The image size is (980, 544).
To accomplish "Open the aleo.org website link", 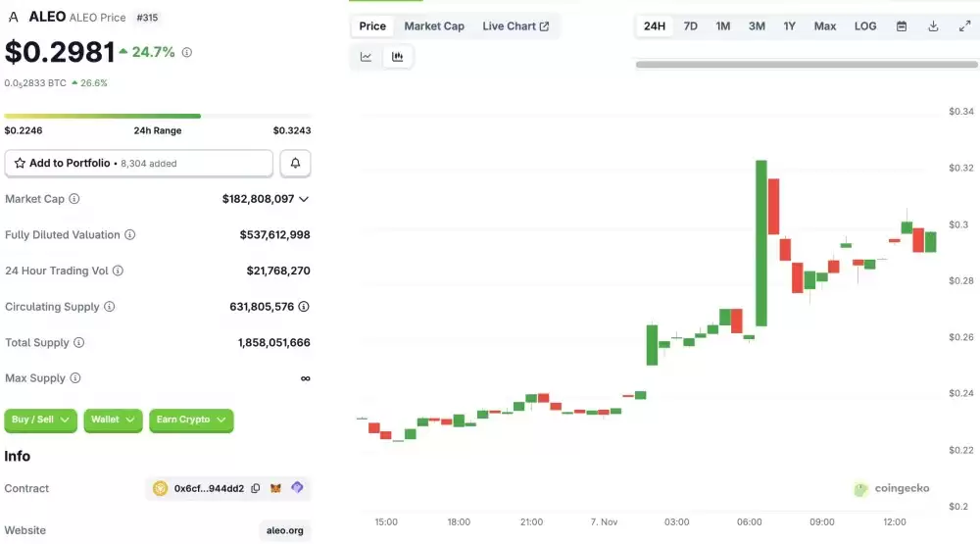I will tap(285, 530).
